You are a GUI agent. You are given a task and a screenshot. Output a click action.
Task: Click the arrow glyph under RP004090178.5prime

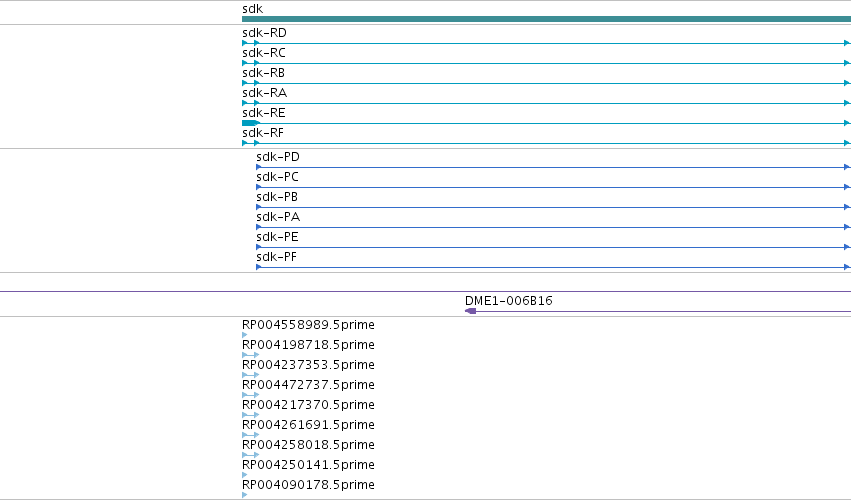click(x=245, y=495)
